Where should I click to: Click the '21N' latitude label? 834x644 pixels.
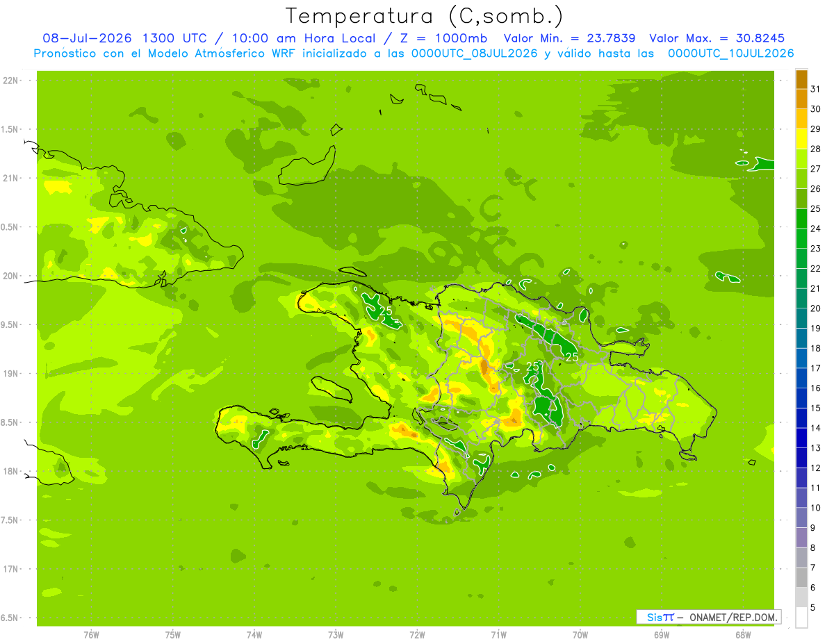coord(10,178)
